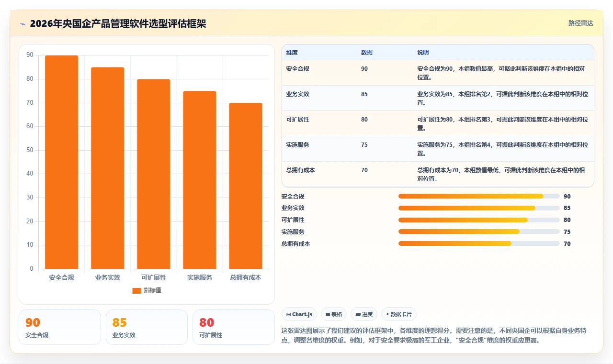Image resolution: width=613 pixels, height=364 pixels.
Task: Click the 总拥有成本 x-axis label
Action: [245, 277]
